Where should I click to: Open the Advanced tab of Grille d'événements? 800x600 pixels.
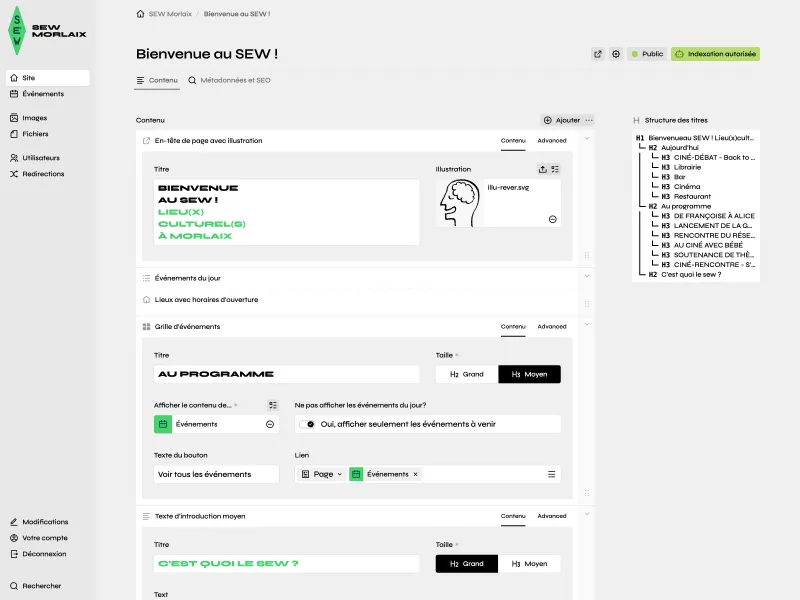551,326
